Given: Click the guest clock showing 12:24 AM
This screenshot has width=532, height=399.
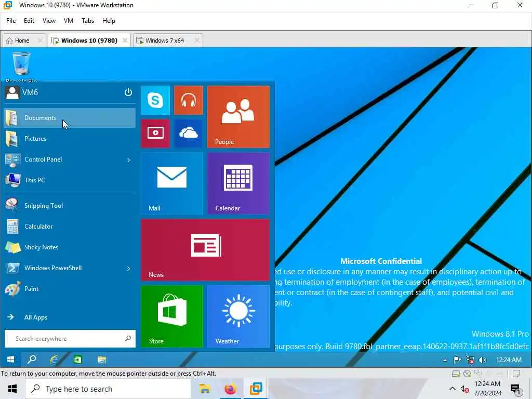Looking at the screenshot, I should (509, 360).
